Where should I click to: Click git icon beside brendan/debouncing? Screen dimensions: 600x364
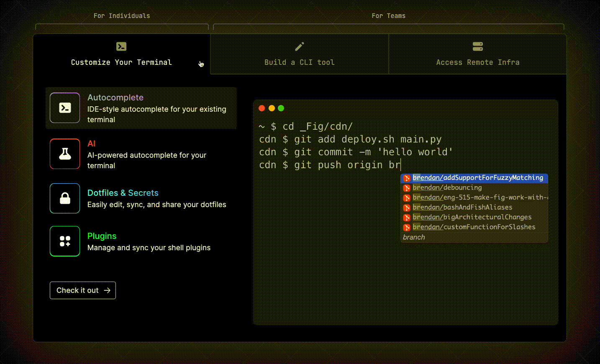point(407,188)
